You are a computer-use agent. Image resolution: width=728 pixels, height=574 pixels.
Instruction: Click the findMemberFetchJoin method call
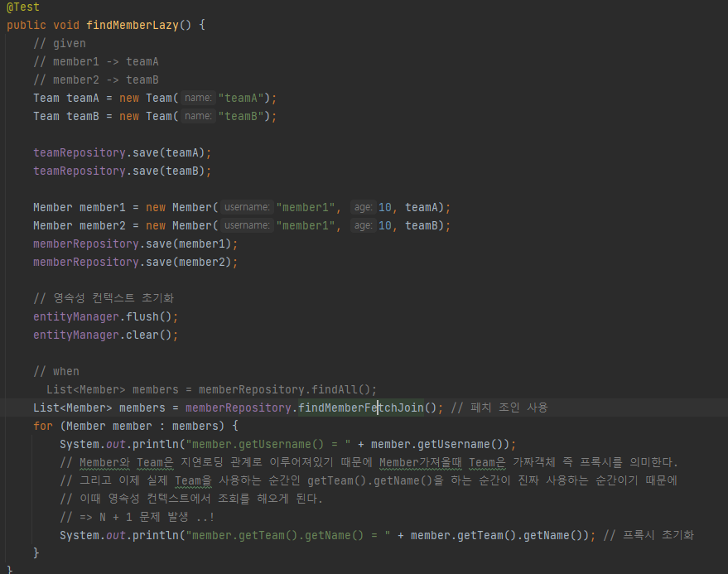tap(361, 408)
